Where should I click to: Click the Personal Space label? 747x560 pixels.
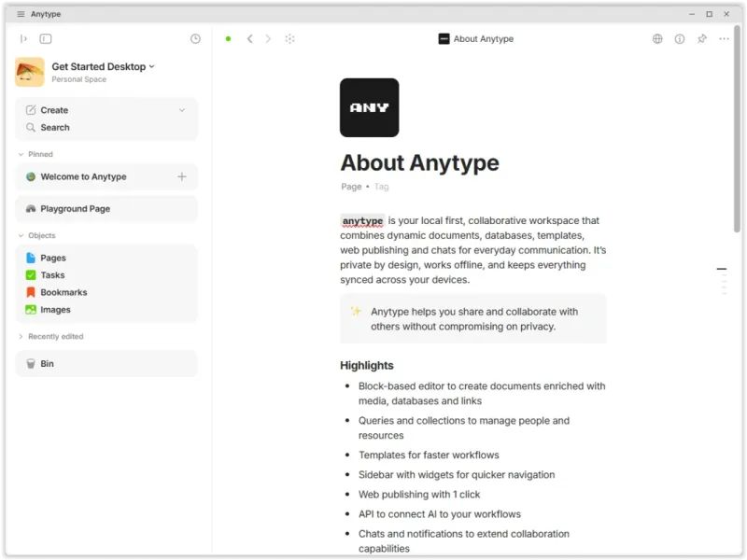(x=79, y=79)
